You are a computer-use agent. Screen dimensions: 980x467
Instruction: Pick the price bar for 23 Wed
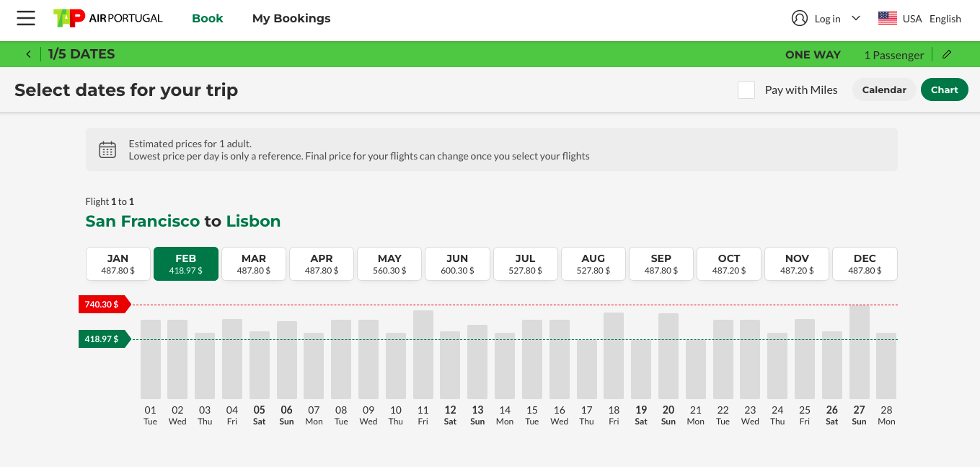pos(750,359)
